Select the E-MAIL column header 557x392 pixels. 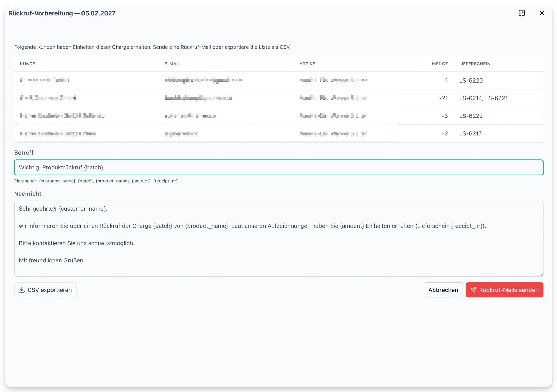pos(172,64)
